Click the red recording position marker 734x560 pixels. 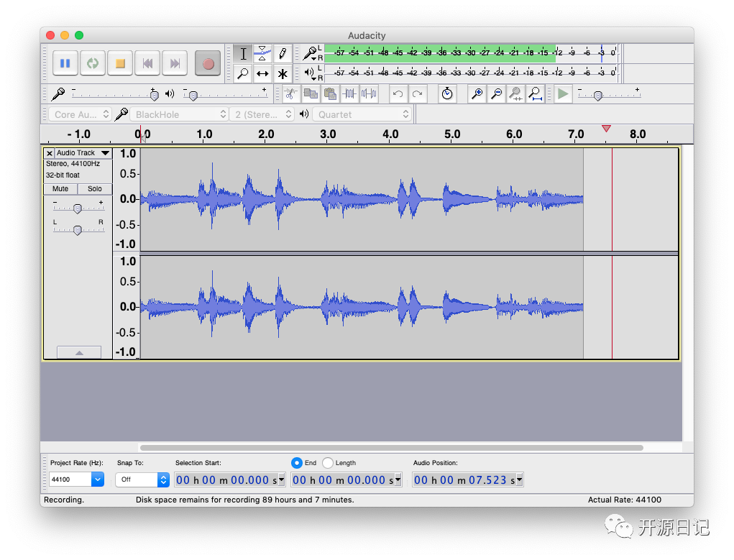(x=606, y=128)
